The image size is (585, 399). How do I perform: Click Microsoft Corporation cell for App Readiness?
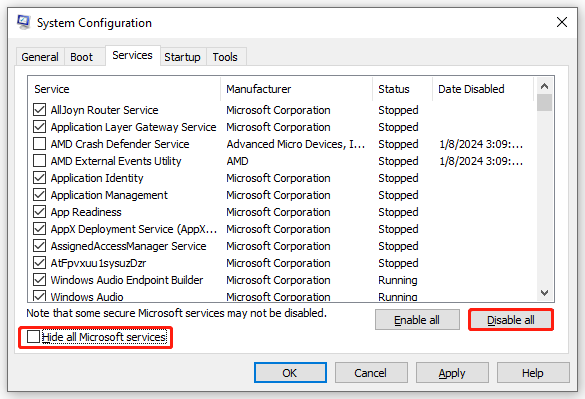[278, 212]
